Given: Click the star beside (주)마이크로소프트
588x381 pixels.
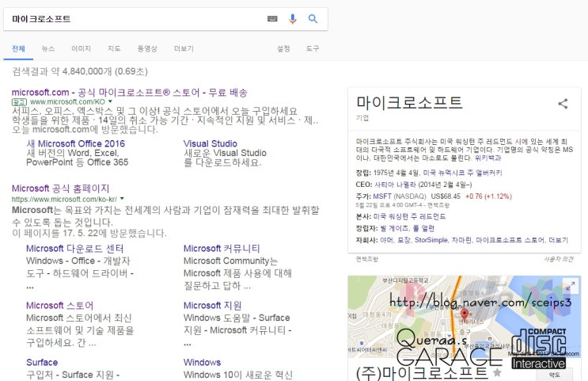Looking at the screenshot, I should pos(497,372).
